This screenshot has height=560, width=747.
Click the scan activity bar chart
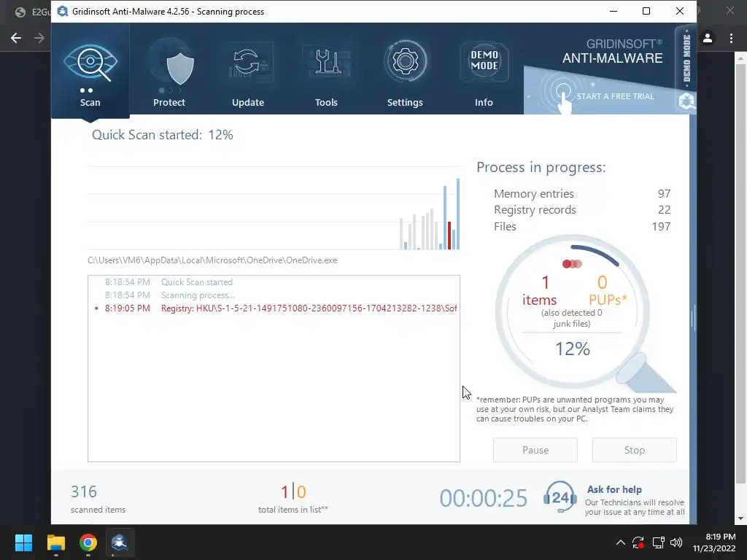click(274, 208)
